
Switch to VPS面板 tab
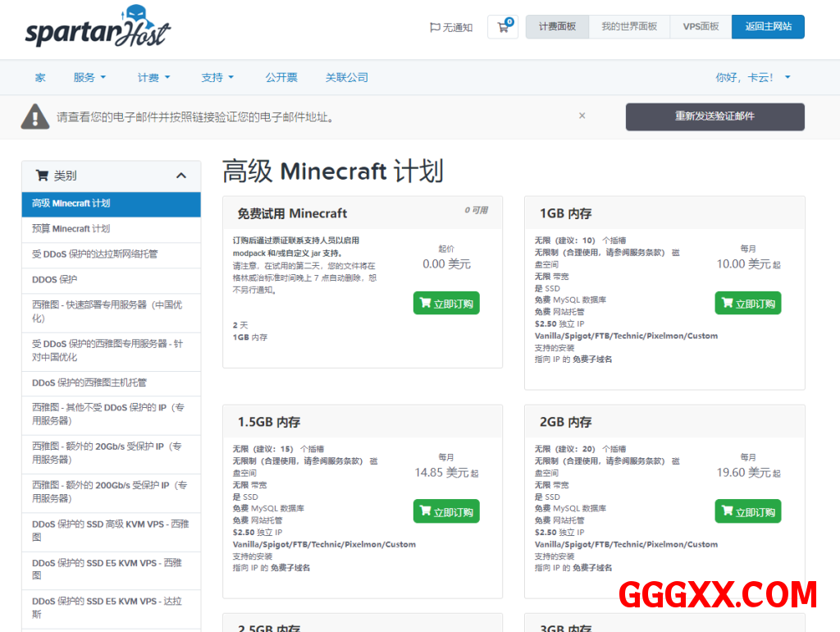click(701, 27)
